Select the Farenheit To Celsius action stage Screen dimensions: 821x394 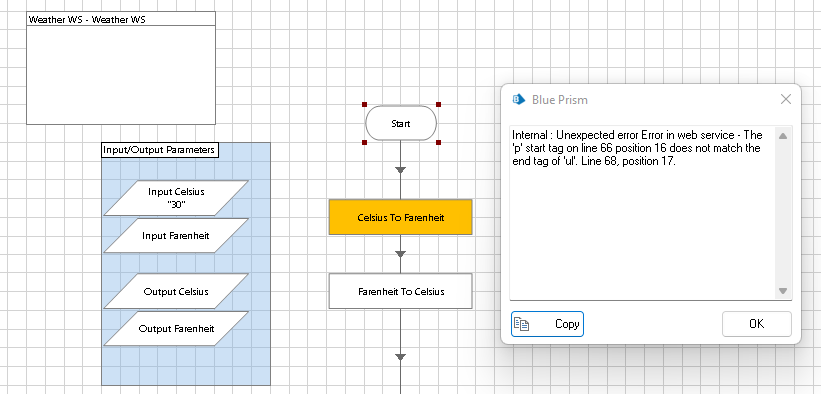pos(401,291)
